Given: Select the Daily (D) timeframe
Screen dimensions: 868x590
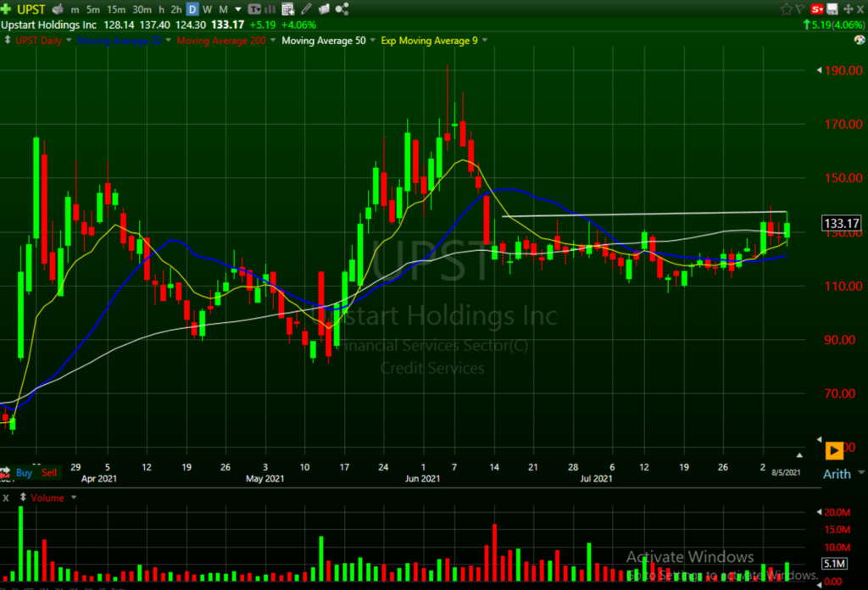Looking at the screenshot, I should point(192,9).
